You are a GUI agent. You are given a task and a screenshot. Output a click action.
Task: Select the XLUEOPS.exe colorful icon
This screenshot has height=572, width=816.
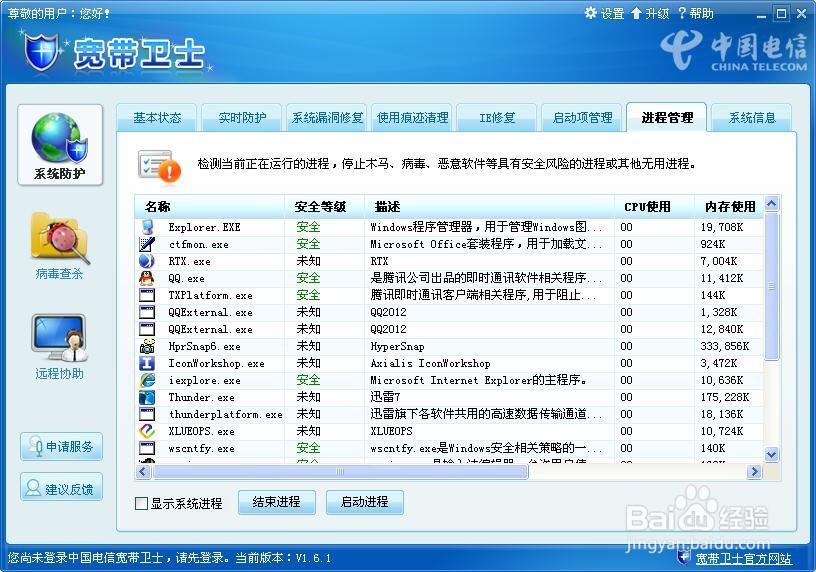147,431
